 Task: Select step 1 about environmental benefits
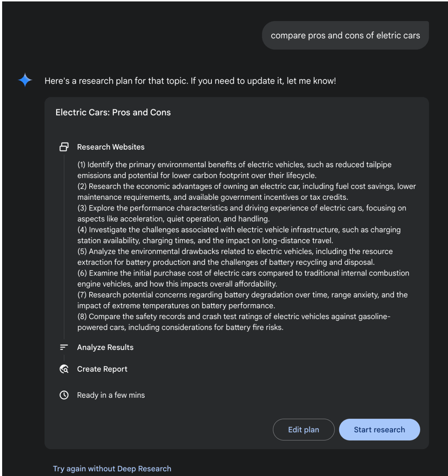click(234, 170)
